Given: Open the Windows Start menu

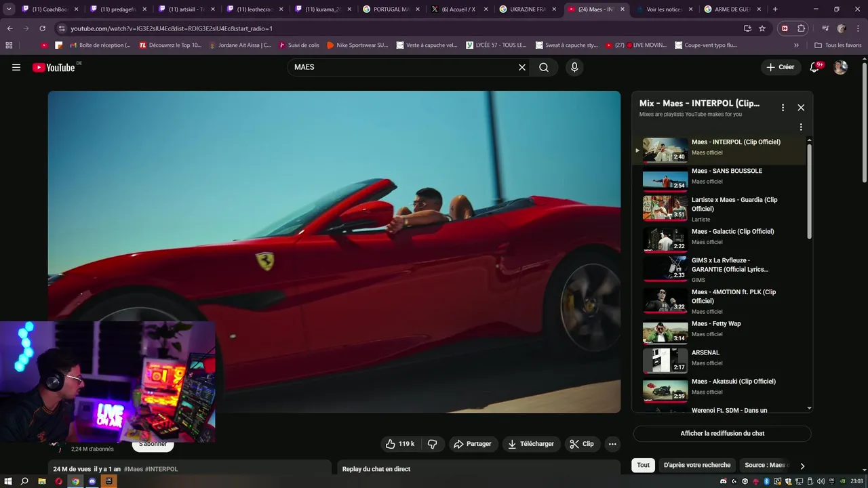Looking at the screenshot, I should [x=8, y=481].
